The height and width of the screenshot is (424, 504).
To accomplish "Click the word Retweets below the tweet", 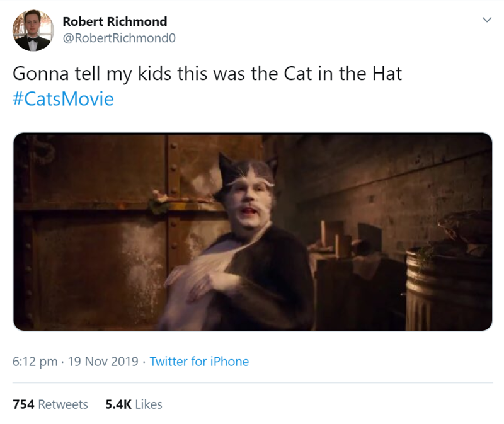I will [x=63, y=404].
